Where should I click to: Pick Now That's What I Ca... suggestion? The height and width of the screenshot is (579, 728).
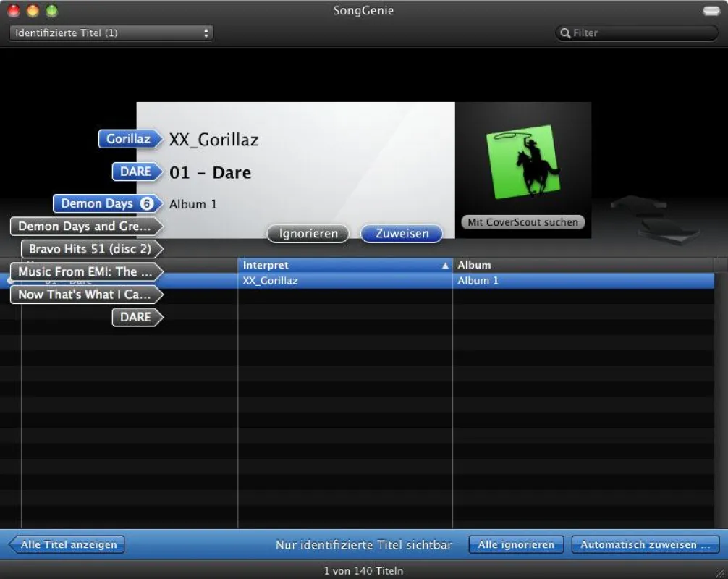(x=86, y=295)
